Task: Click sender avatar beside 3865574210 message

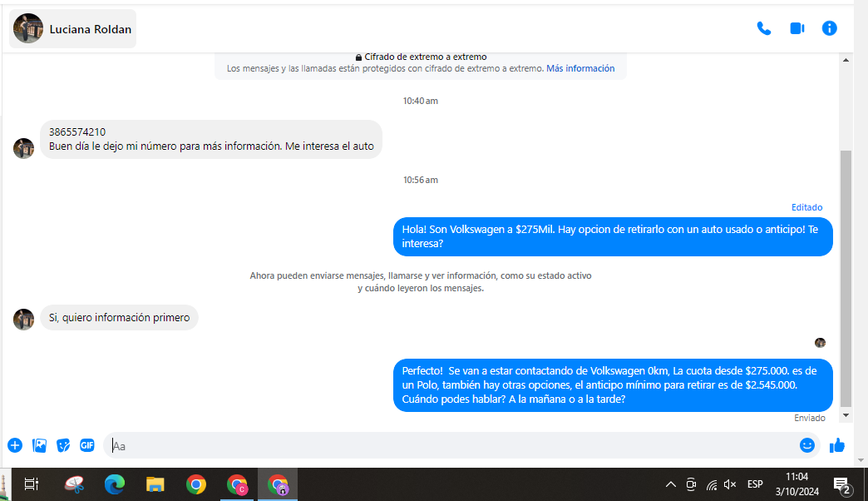Action: click(x=24, y=148)
